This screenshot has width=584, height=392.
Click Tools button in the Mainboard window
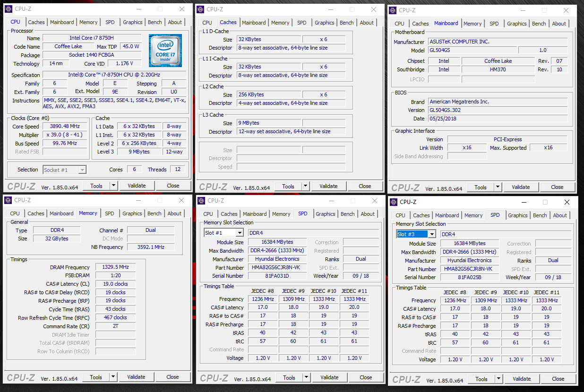(x=481, y=187)
